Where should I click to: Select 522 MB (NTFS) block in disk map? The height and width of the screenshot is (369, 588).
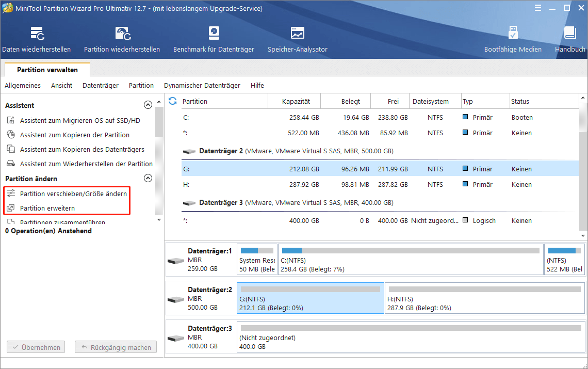(x=564, y=260)
